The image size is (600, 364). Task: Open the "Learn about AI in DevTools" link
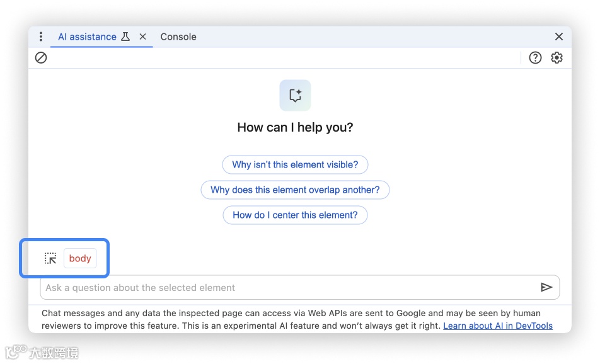pos(498,326)
